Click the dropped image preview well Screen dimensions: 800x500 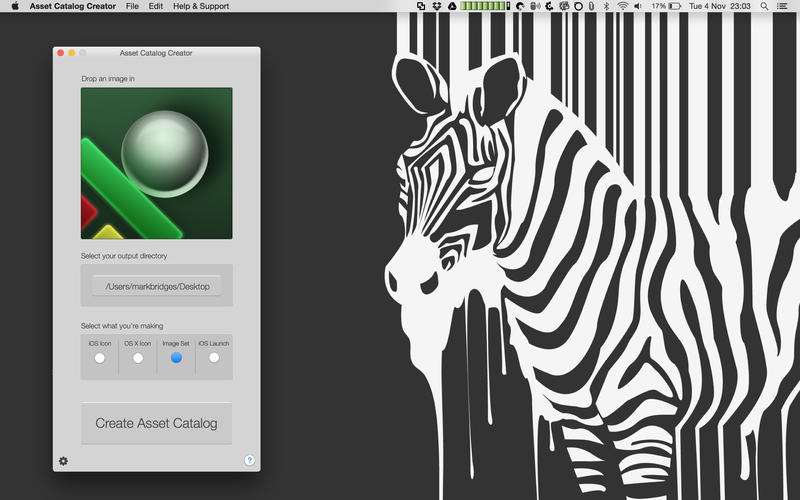pyautogui.click(x=156, y=163)
